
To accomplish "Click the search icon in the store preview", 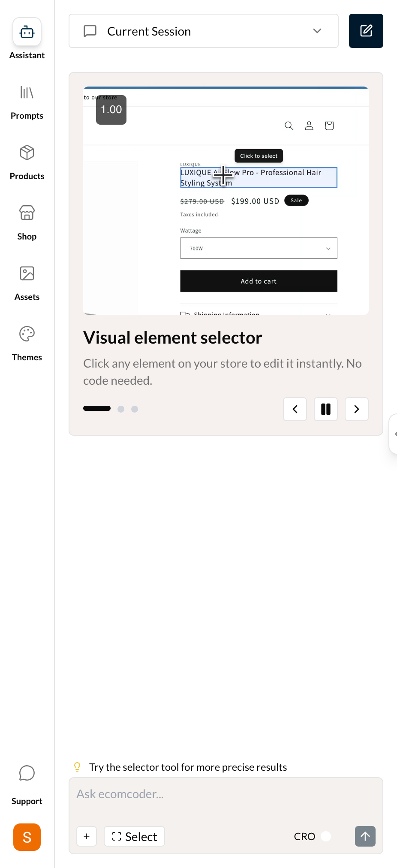I will point(289,126).
